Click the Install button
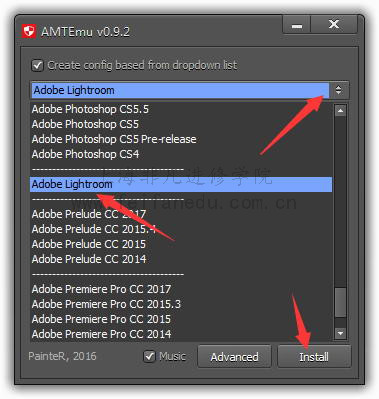 tap(314, 357)
